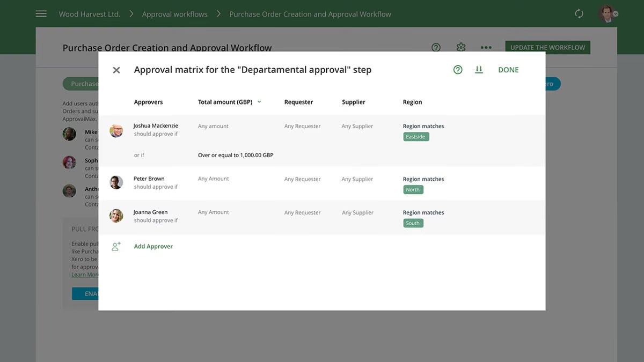Edit Joanna Green's Any Amount condition

pyautogui.click(x=214, y=212)
